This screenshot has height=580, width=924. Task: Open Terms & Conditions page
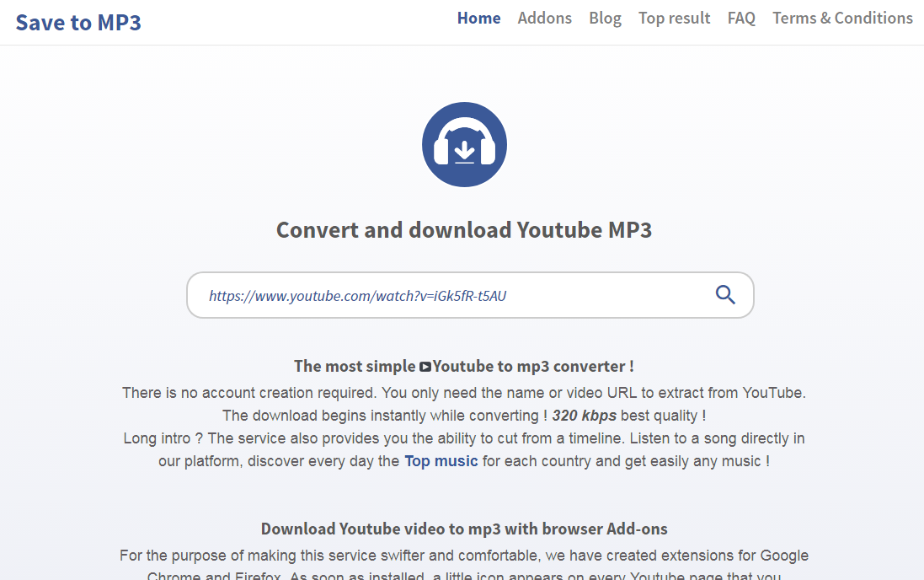pyautogui.click(x=842, y=19)
